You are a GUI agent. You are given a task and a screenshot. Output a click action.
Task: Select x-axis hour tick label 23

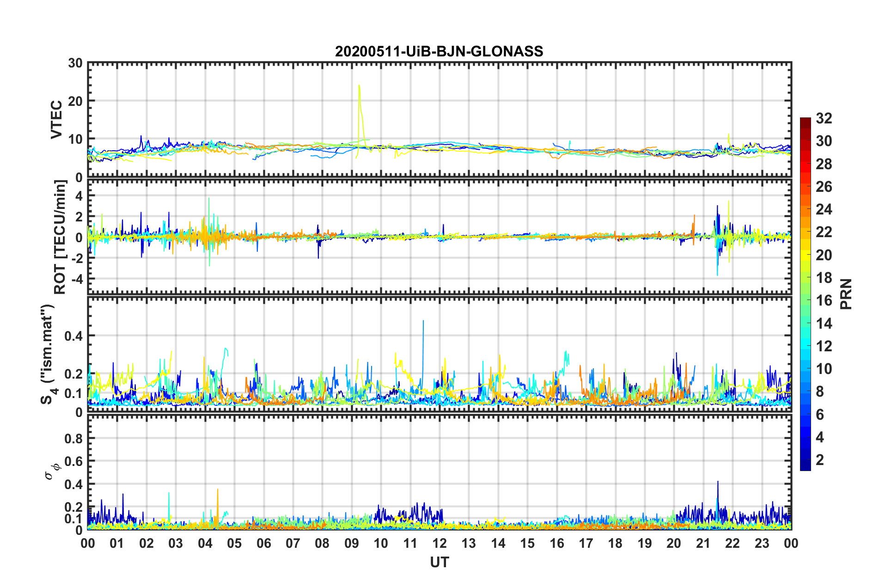click(x=762, y=543)
